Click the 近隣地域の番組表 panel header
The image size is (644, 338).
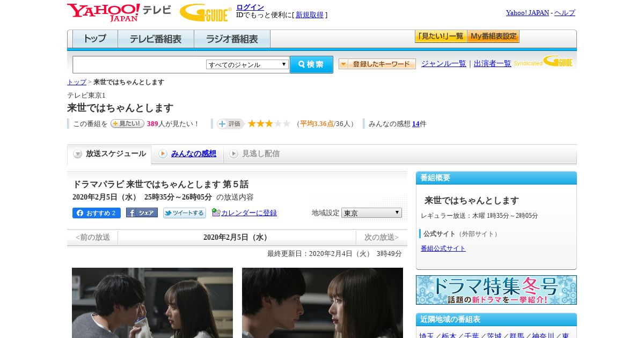pos(496,320)
